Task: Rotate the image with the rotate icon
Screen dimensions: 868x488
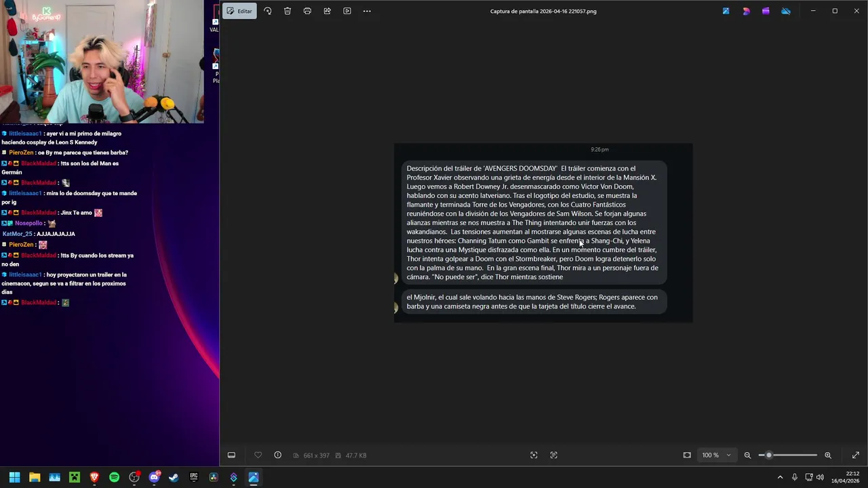Action: point(268,11)
